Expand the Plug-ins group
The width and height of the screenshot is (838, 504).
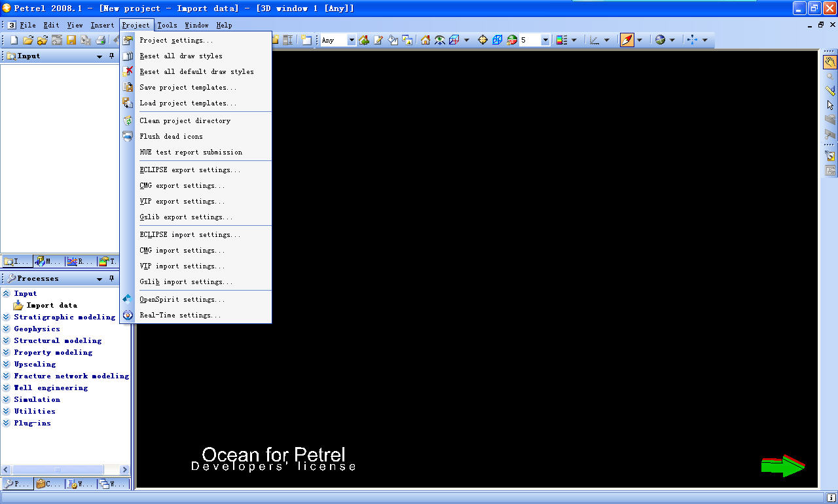[7, 423]
